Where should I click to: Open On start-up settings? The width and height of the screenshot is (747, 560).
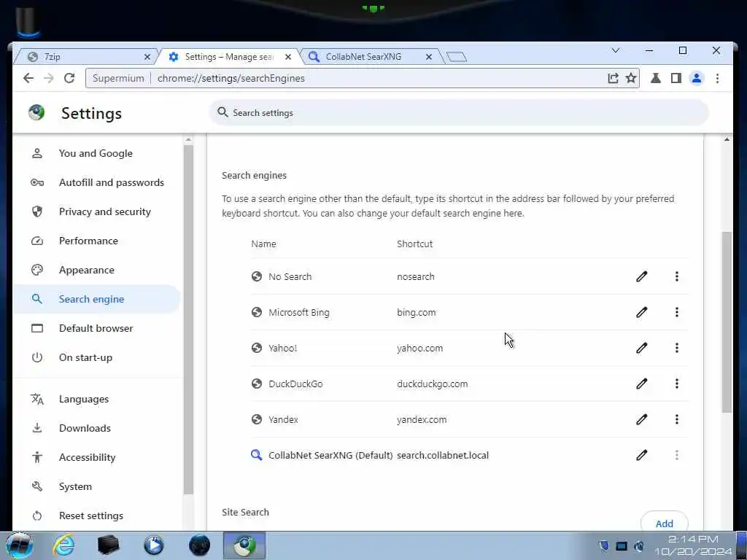pyautogui.click(x=96, y=357)
